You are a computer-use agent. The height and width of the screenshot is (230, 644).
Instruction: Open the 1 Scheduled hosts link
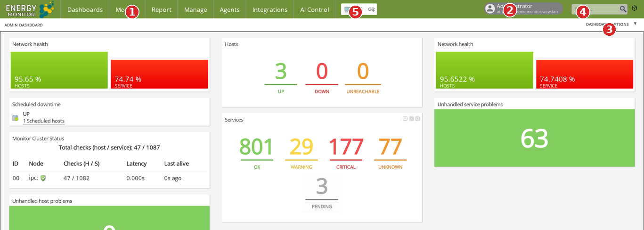[x=44, y=121]
